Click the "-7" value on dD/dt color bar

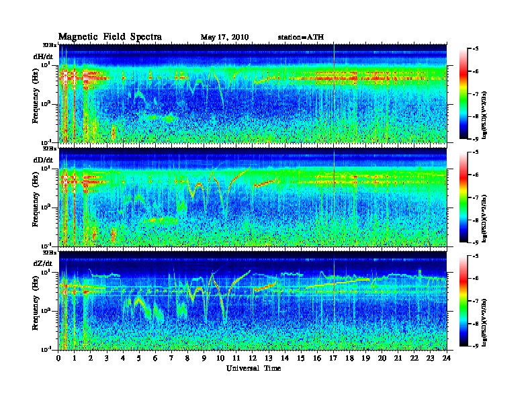475,197
